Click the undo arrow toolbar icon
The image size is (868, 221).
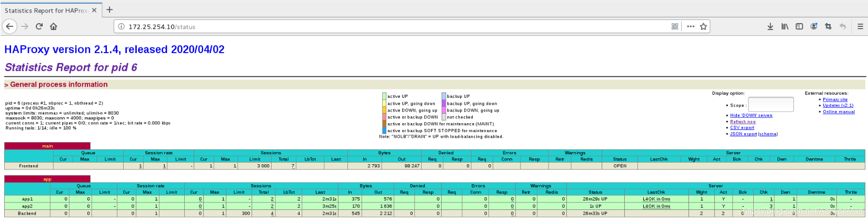842,26
